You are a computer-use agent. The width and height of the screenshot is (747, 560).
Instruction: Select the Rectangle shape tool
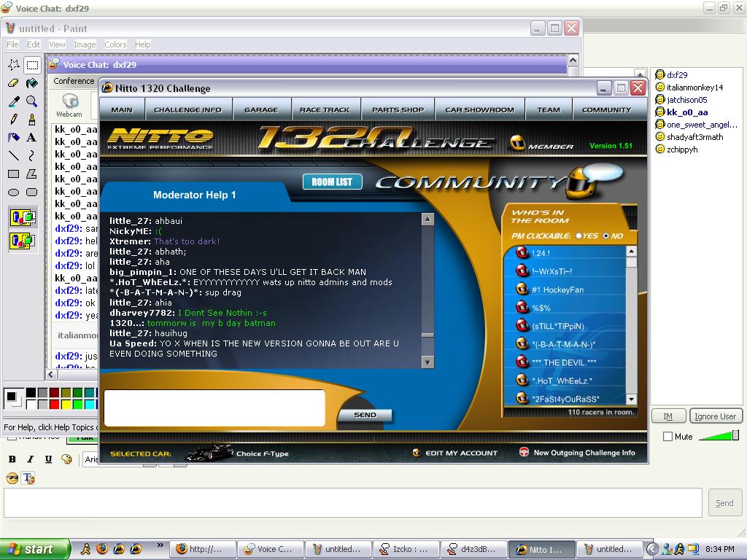click(x=14, y=174)
